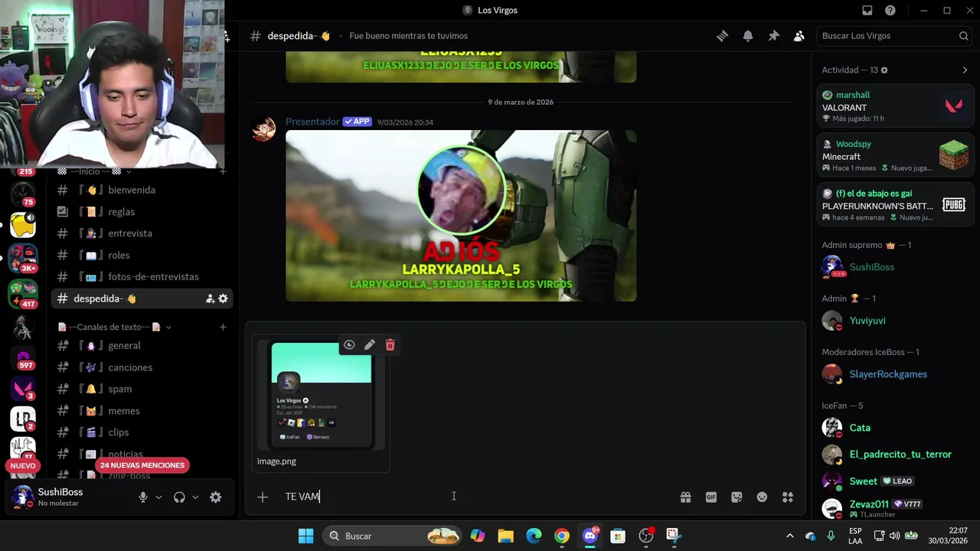Open the fotos-de-entrevistas channel

[x=142, y=277]
